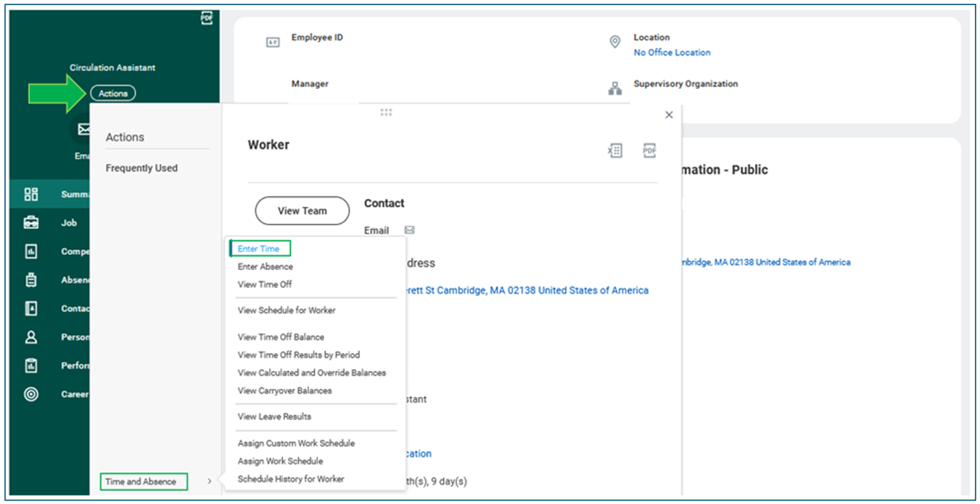
Task: Select Schedule History for Worker
Action: tap(291, 479)
